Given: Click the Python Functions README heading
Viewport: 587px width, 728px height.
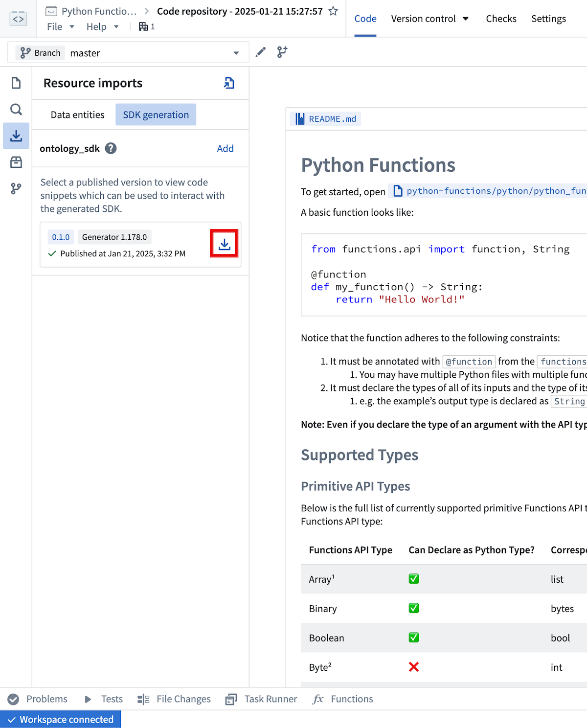Looking at the screenshot, I should (x=378, y=165).
